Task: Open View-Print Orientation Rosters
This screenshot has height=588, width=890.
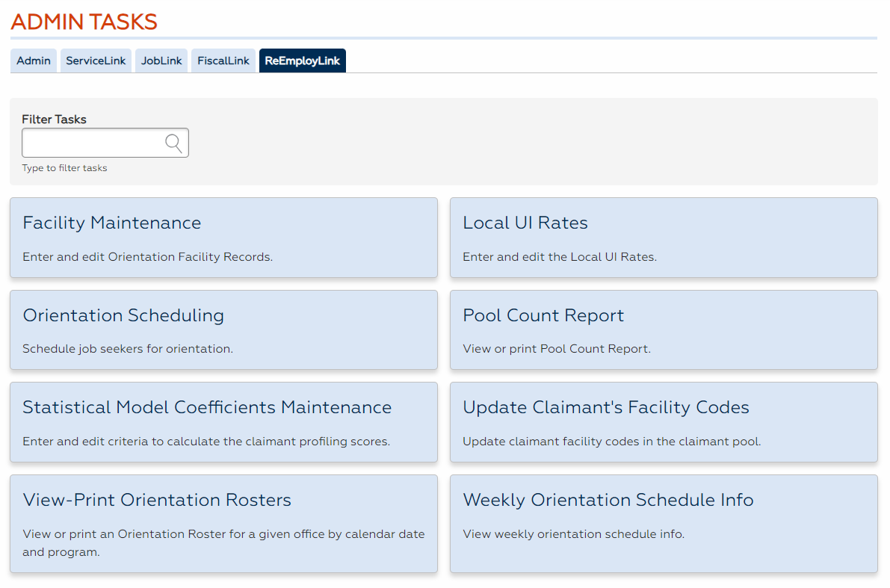Action: pos(223,523)
